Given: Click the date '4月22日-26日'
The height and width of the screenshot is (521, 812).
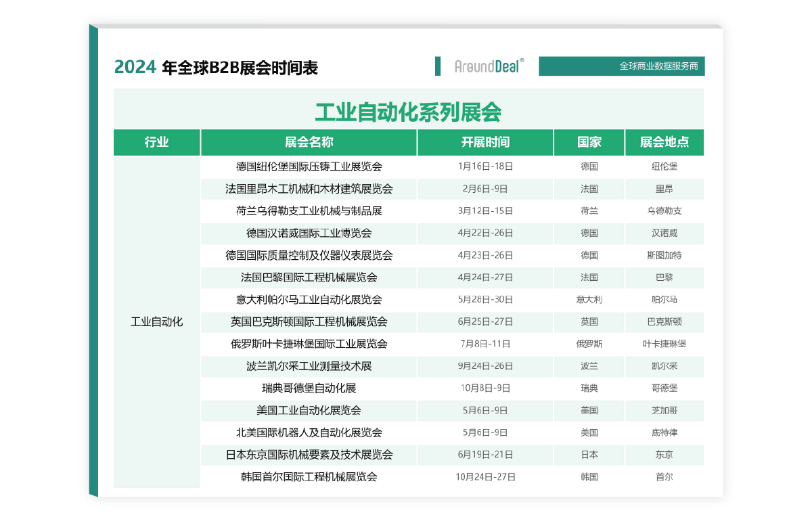Looking at the screenshot, I should [x=485, y=233].
